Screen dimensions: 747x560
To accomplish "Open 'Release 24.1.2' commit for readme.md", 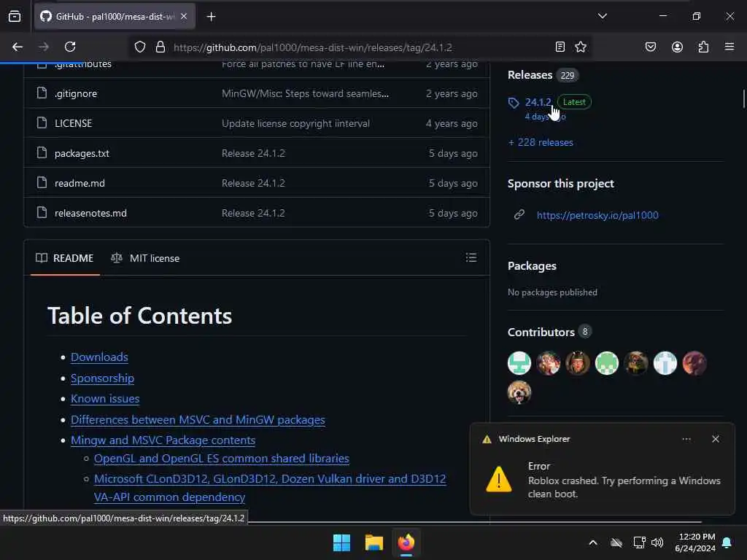I will coord(253,183).
